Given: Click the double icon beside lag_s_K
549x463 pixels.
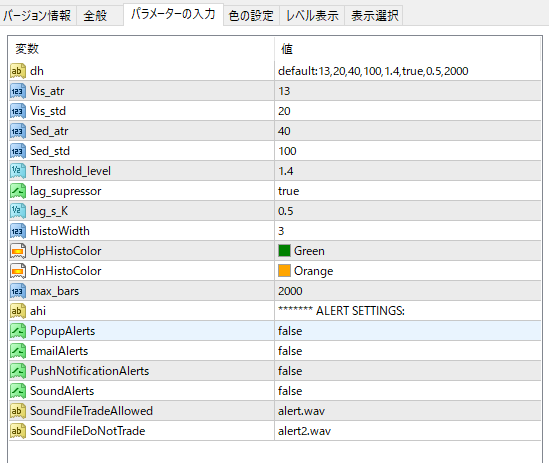Looking at the screenshot, I should click(x=18, y=211).
